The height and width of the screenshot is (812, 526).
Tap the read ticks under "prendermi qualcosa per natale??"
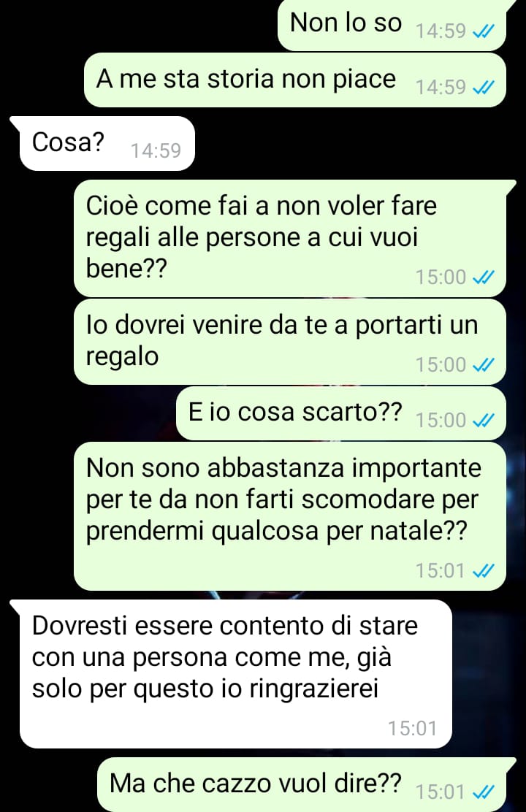pos(484,571)
